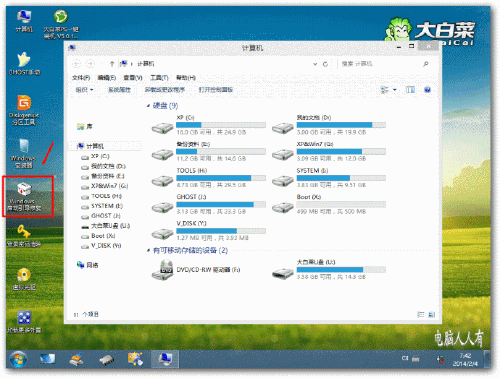The height and width of the screenshot is (378, 500).
Task: Click the CH language indicator
Action: tap(405, 358)
